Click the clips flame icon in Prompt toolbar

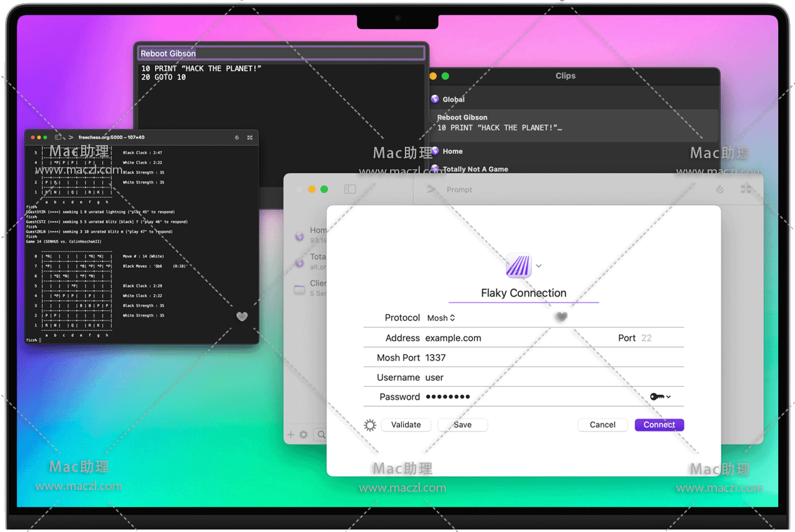tap(719, 189)
